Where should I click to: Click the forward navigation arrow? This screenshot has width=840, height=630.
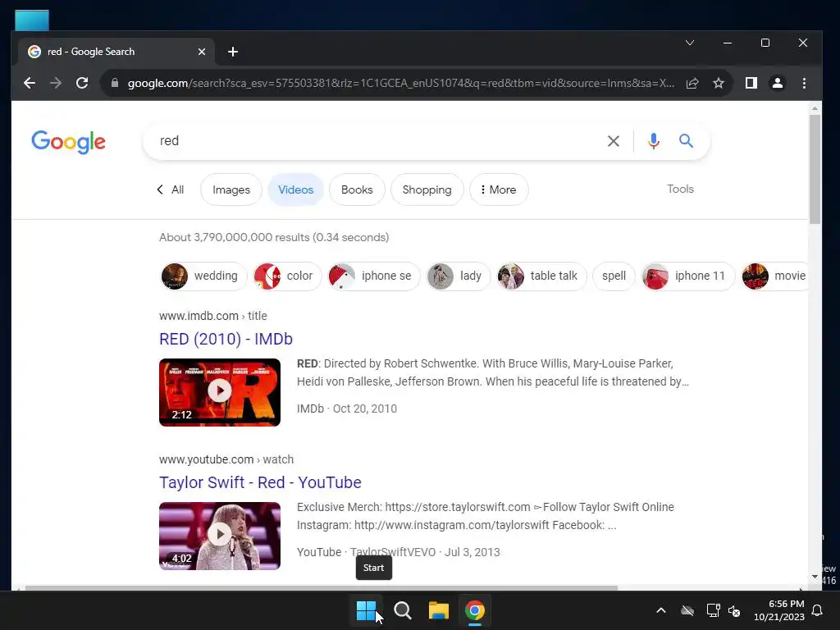(56, 83)
